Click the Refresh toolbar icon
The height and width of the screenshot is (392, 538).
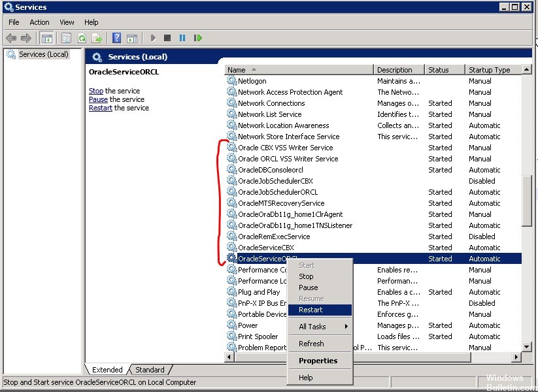[82, 38]
